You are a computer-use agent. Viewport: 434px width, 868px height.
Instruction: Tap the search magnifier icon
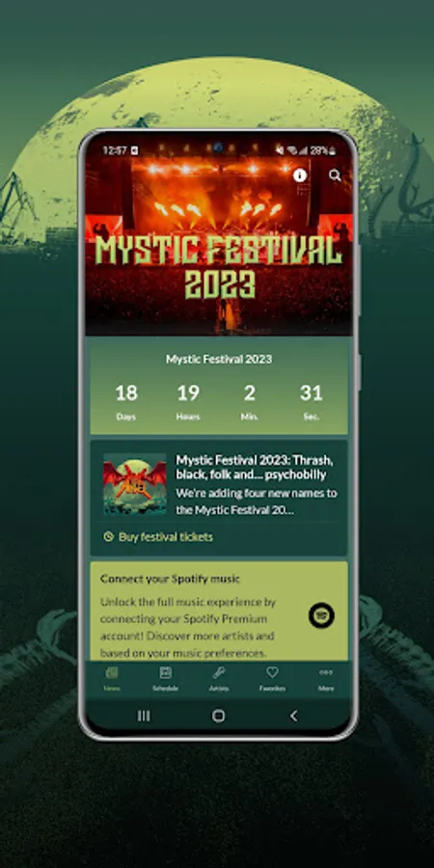pos(335,176)
